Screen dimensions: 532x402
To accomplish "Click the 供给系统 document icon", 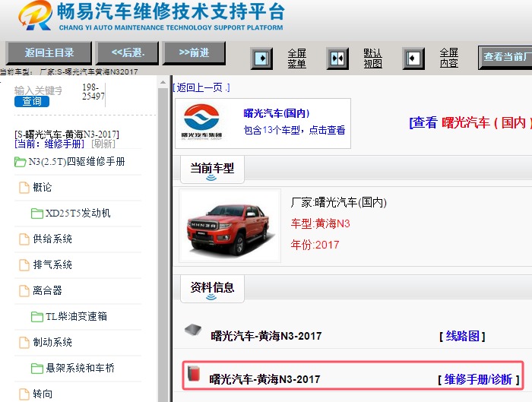I will click(24, 239).
